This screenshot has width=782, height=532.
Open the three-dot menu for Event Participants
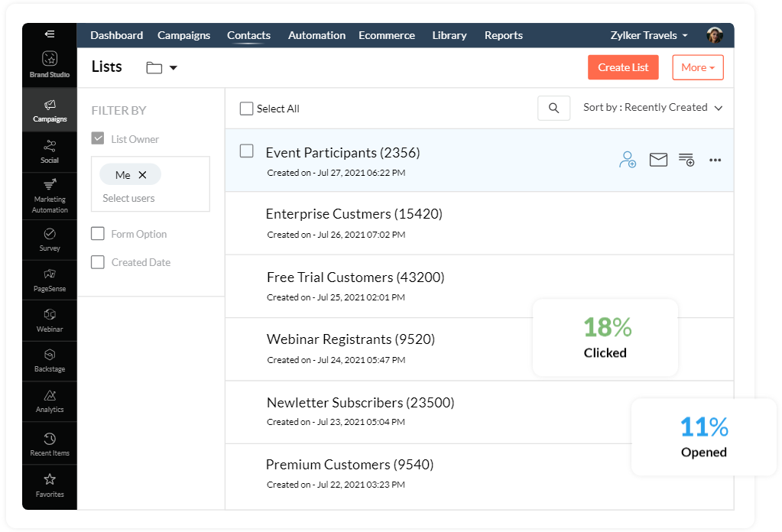pos(715,160)
